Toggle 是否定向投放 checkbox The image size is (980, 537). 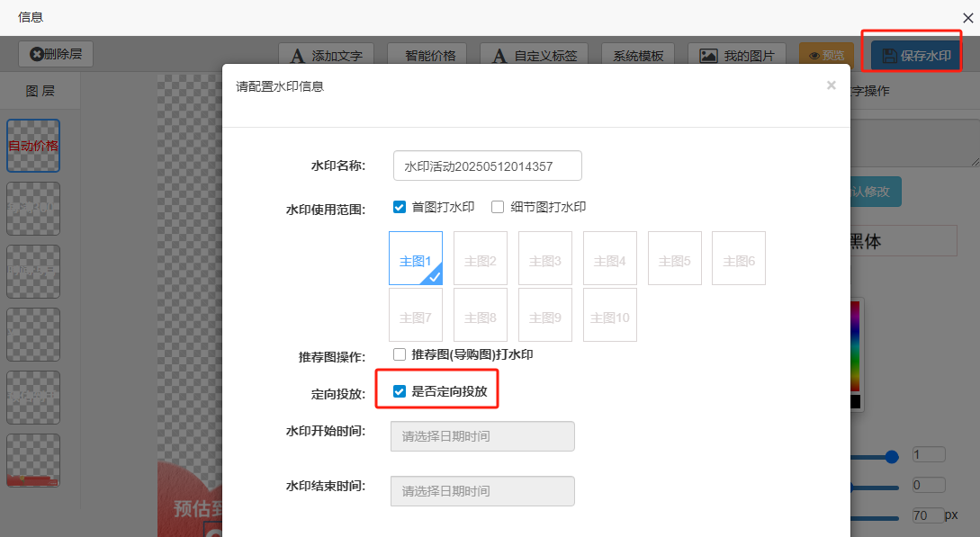[x=400, y=391]
